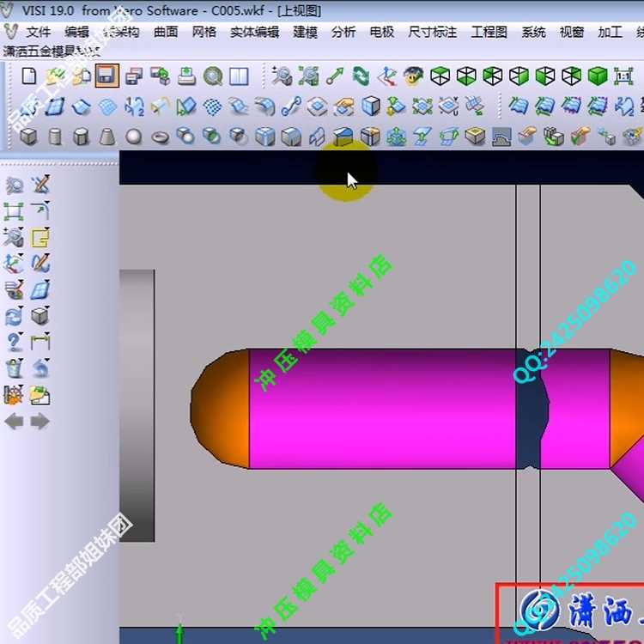Click the left orange rounded end face

[220, 409]
